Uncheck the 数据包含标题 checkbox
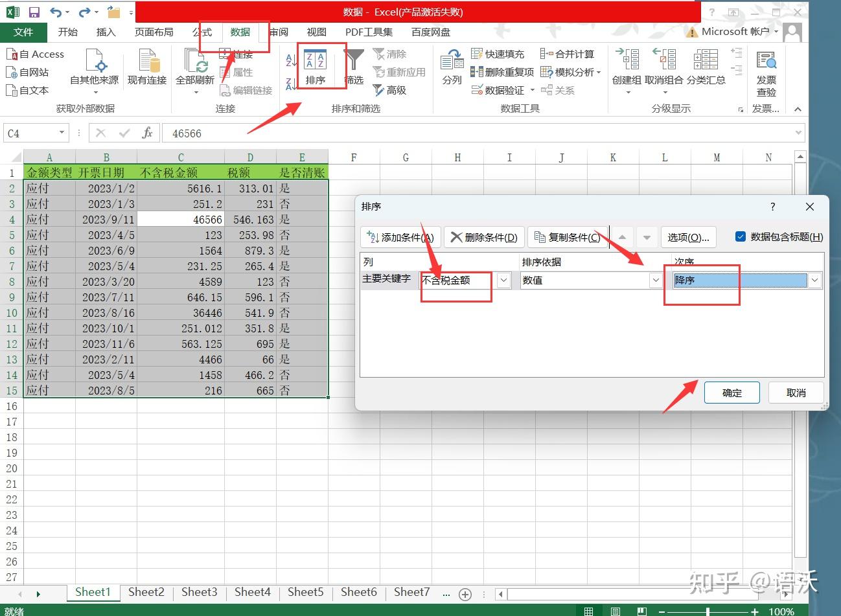Screen dimensions: 841x616 click(x=740, y=236)
